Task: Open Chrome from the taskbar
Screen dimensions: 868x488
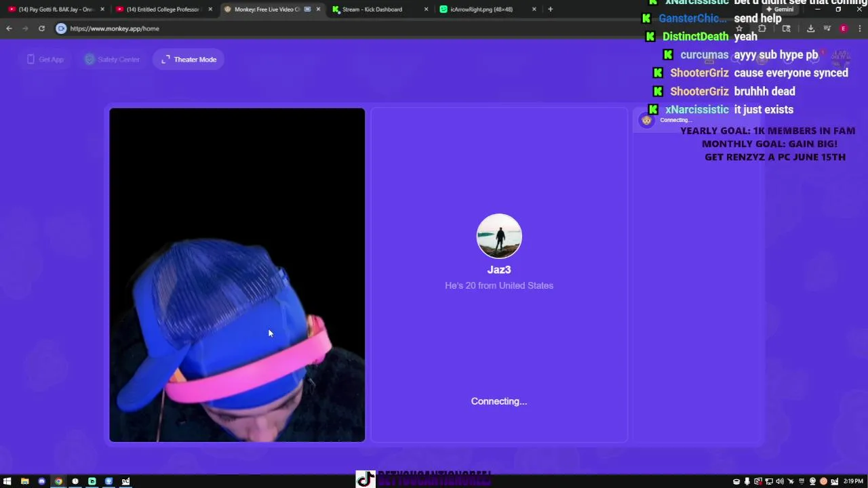Action: (x=58, y=481)
